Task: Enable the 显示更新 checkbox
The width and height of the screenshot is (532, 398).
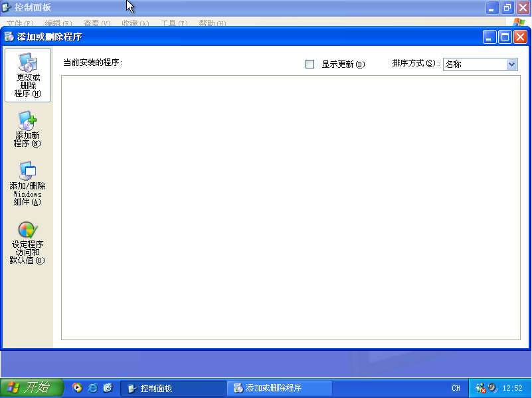Action: click(310, 64)
